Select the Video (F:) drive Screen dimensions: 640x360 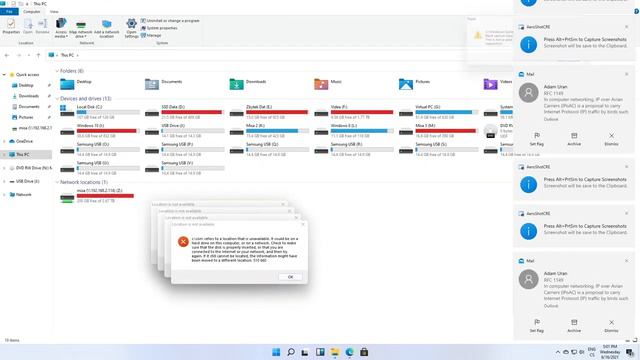point(354,112)
